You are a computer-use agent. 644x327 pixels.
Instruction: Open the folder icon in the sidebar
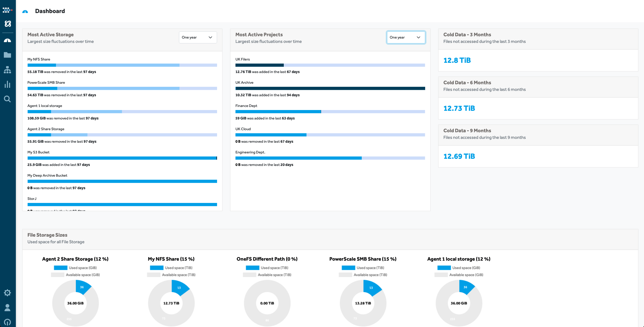pyautogui.click(x=7, y=55)
